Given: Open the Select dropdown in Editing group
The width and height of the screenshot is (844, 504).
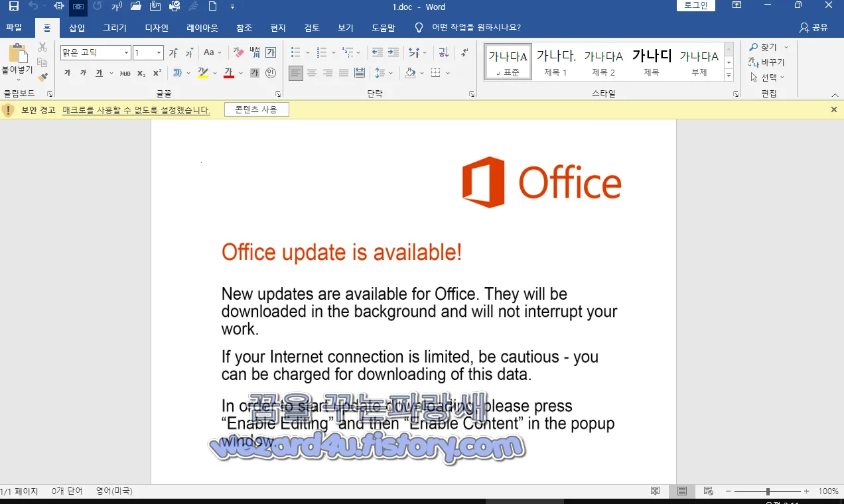Looking at the screenshot, I should tap(768, 78).
